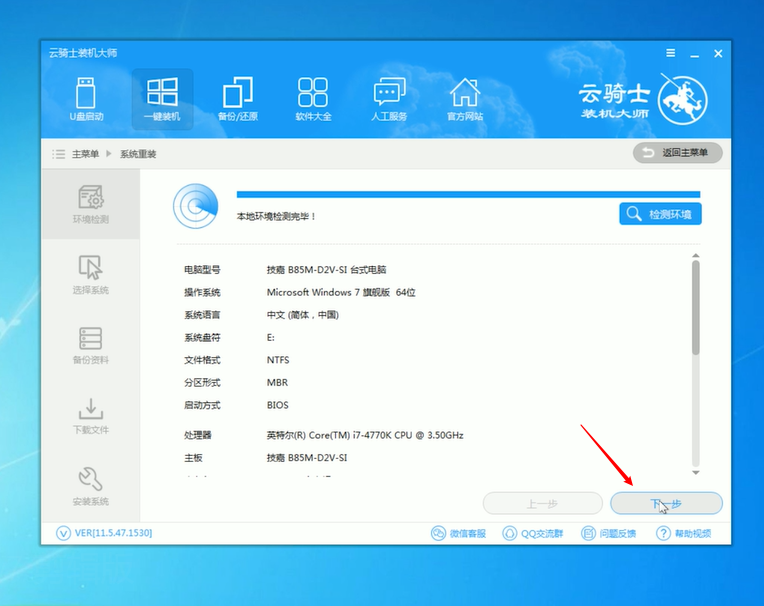The width and height of the screenshot is (764, 606).
Task: Click the 检测环境 button
Action: (x=660, y=214)
